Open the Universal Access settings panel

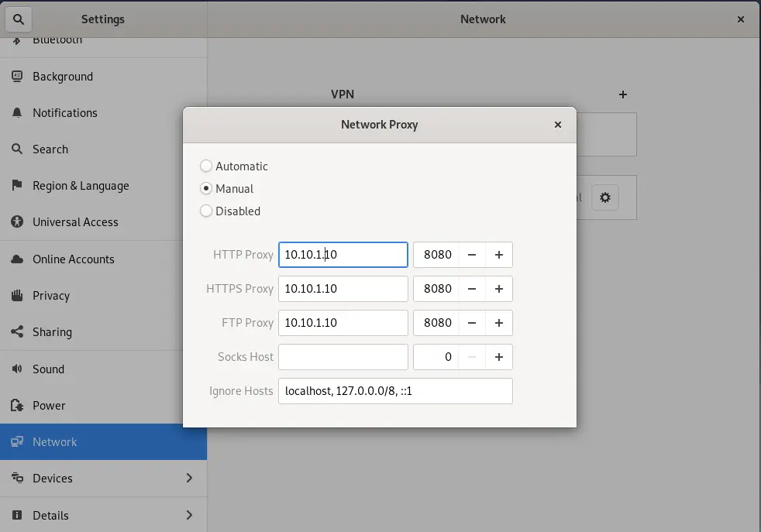point(75,221)
